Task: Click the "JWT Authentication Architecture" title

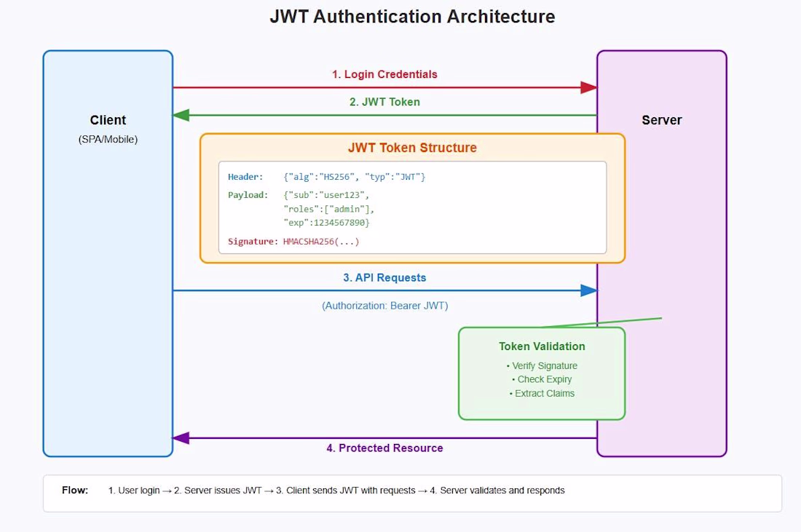Action: tap(412, 16)
